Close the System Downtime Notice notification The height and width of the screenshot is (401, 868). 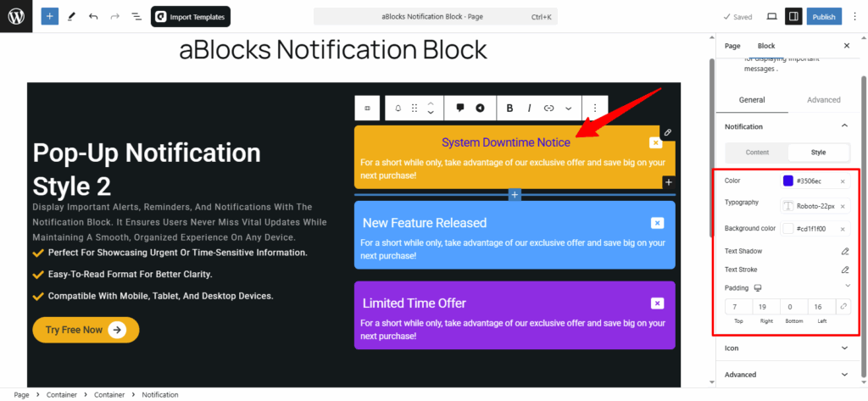coord(655,143)
